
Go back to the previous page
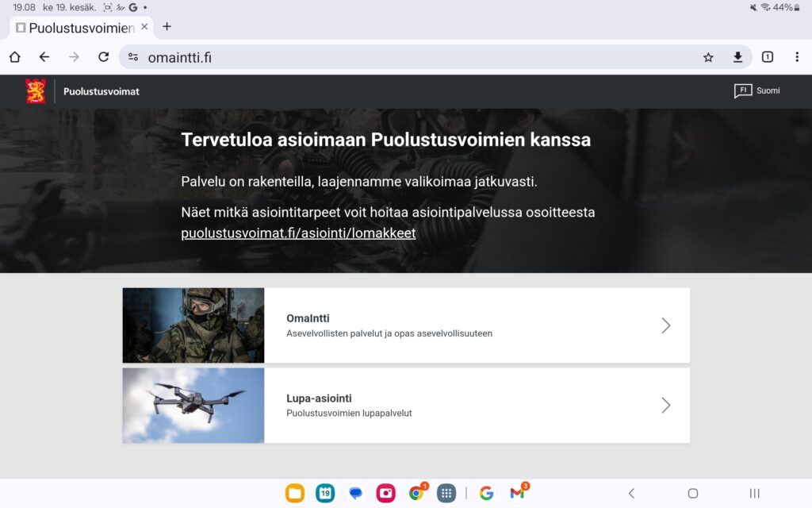(x=44, y=57)
